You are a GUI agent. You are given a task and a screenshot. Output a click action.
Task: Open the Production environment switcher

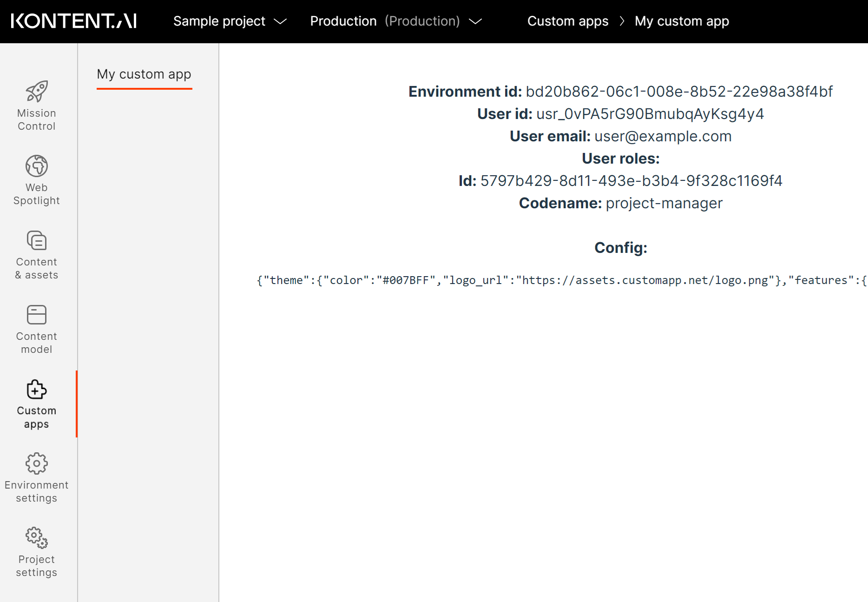[475, 21]
